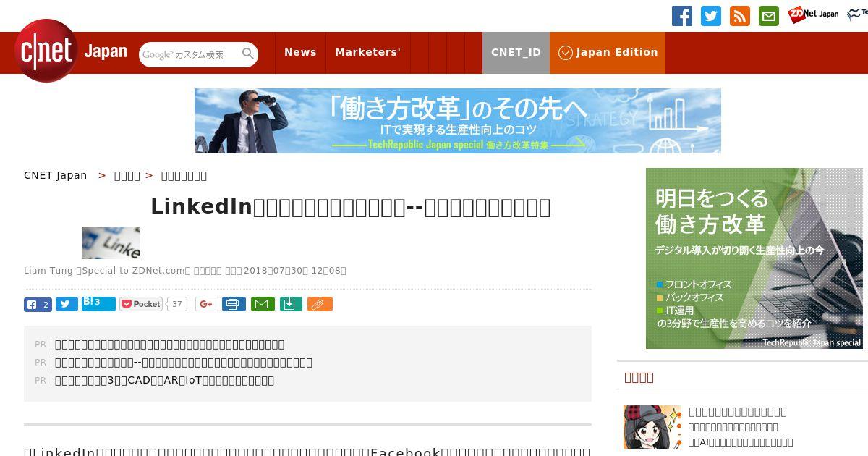Viewport: 868px width, 456px height.
Task: Open the CNET_ID tab
Action: [x=516, y=52]
